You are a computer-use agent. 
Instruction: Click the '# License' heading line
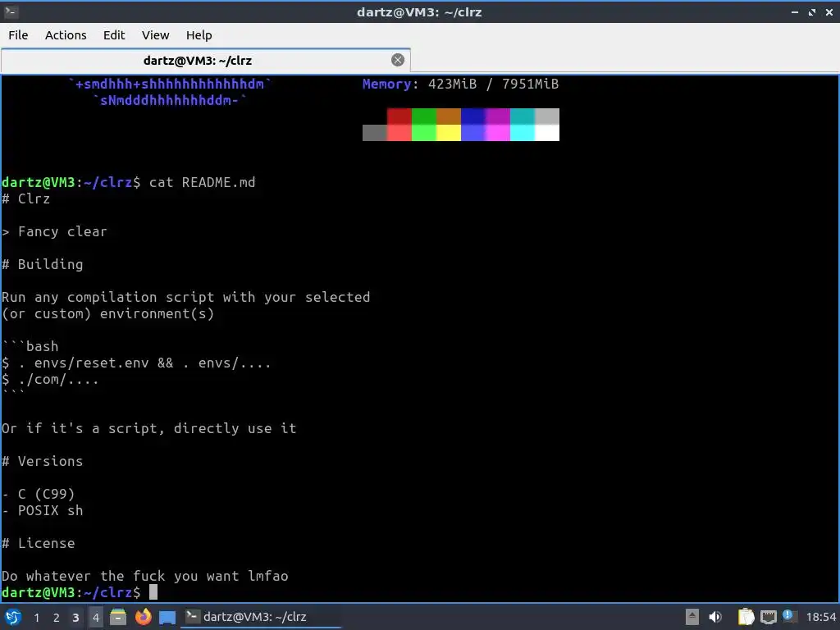pos(38,543)
